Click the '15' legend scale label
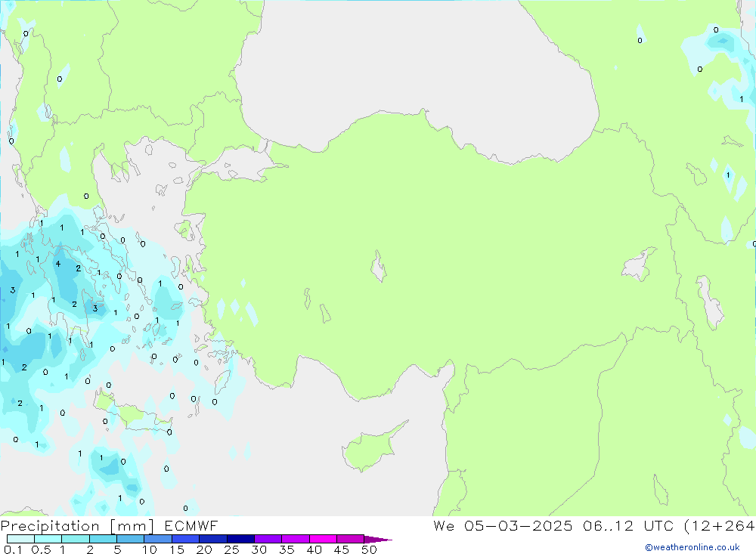Image resolution: width=756 pixels, height=554 pixels. (177, 549)
